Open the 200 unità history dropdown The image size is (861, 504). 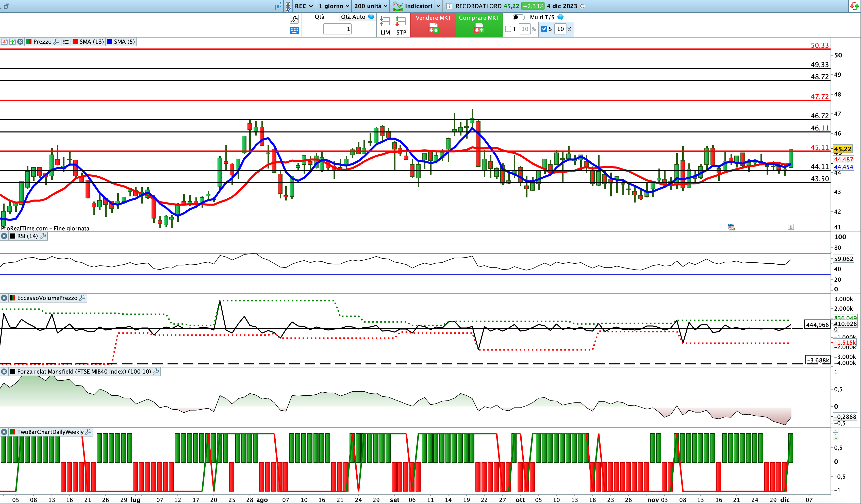tap(371, 6)
